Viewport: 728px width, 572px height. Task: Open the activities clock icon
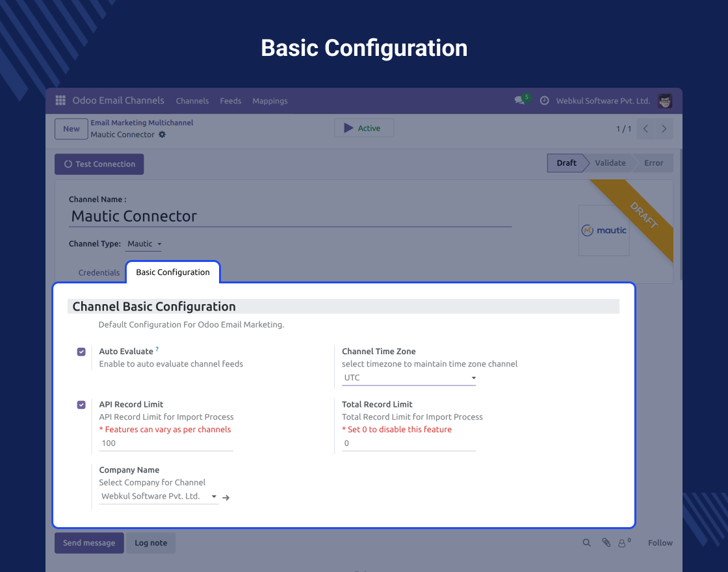click(x=544, y=101)
